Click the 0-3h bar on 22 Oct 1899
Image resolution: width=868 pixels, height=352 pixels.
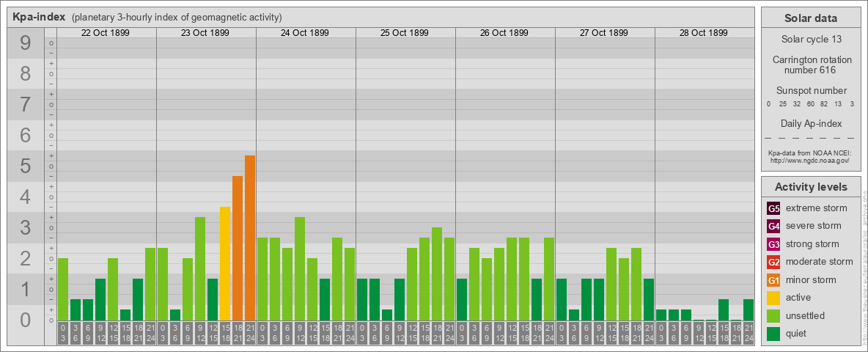63,289
